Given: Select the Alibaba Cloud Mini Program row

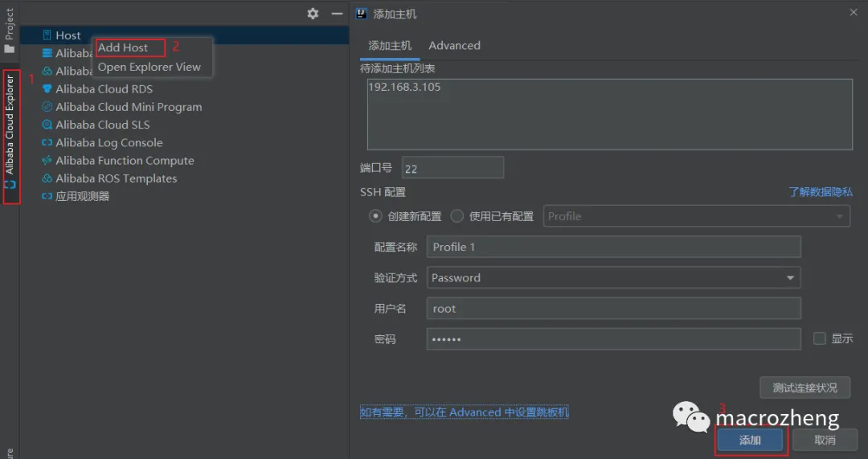Looking at the screenshot, I should pyautogui.click(x=184, y=107).
